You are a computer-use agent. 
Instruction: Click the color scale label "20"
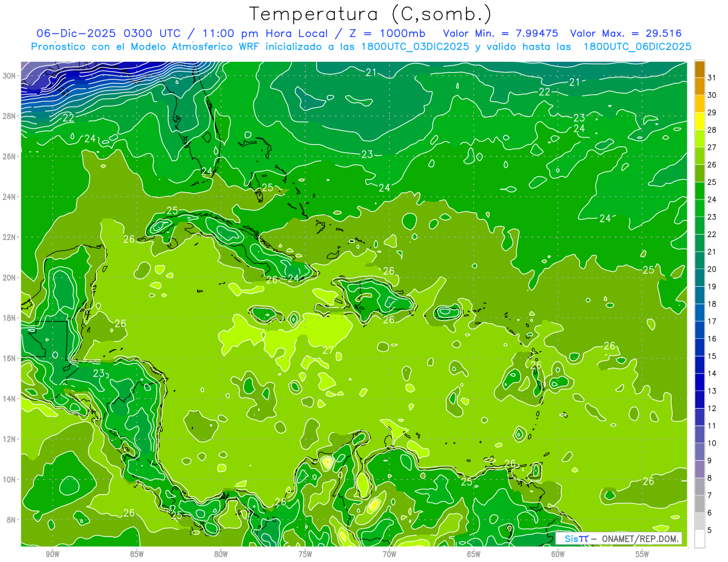(x=712, y=269)
